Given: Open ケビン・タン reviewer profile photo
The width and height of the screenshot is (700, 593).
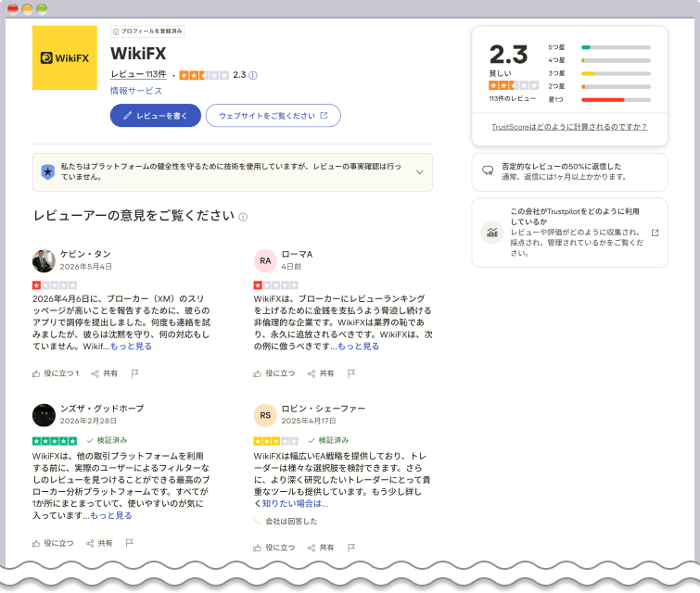Looking at the screenshot, I should pyautogui.click(x=44, y=260).
